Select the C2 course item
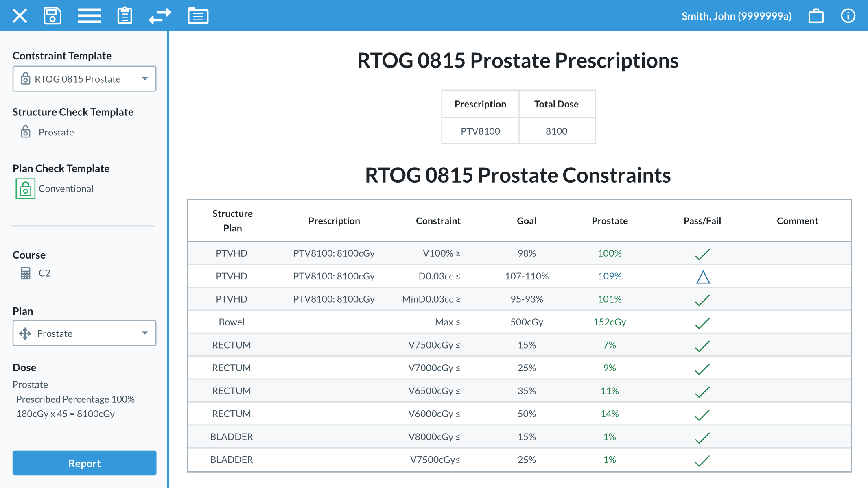The height and width of the screenshot is (488, 868). click(x=44, y=273)
